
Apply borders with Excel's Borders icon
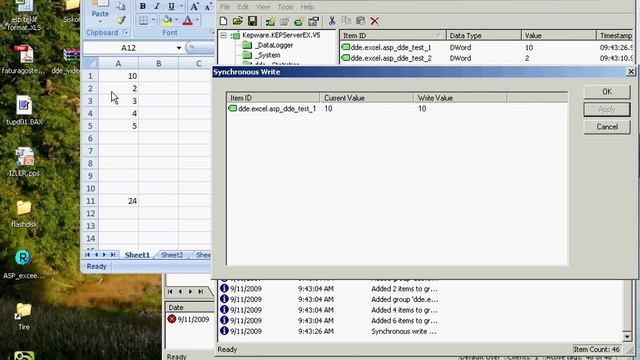click(x=143, y=20)
